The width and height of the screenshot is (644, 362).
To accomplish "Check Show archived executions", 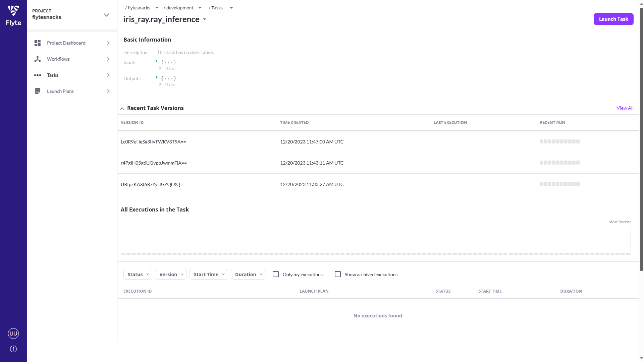I will [x=338, y=274].
